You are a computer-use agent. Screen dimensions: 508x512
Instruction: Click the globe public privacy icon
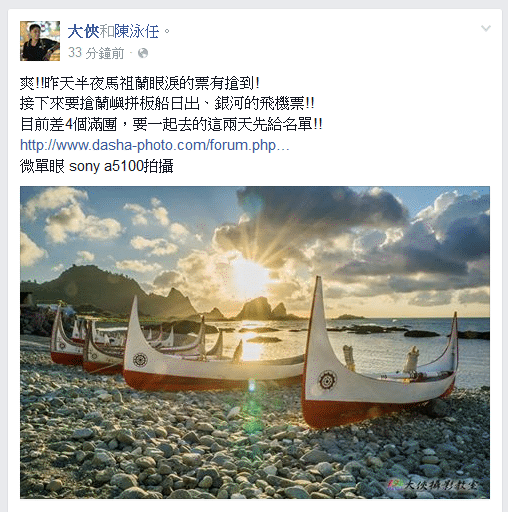[143, 53]
